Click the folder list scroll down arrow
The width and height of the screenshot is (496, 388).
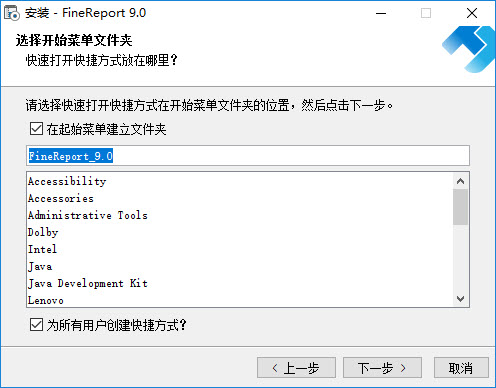[x=460, y=298]
